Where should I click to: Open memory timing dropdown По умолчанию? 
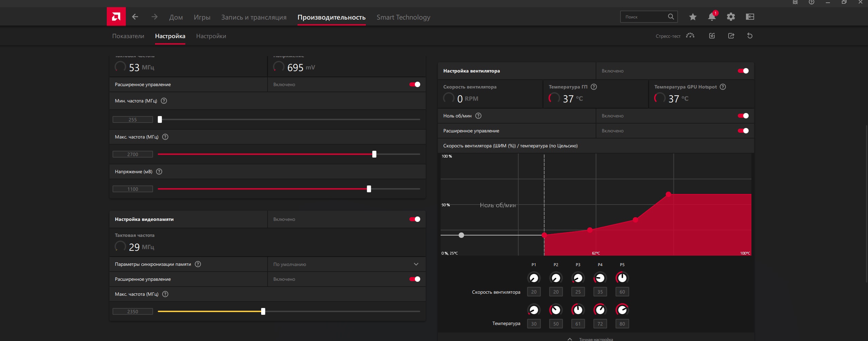[346, 264]
